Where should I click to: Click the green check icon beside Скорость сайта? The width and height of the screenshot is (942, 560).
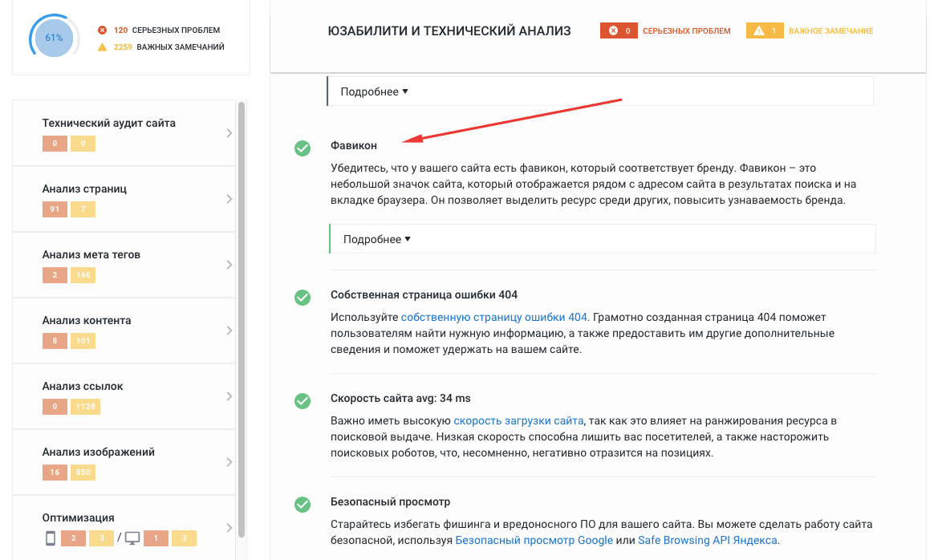point(302,400)
